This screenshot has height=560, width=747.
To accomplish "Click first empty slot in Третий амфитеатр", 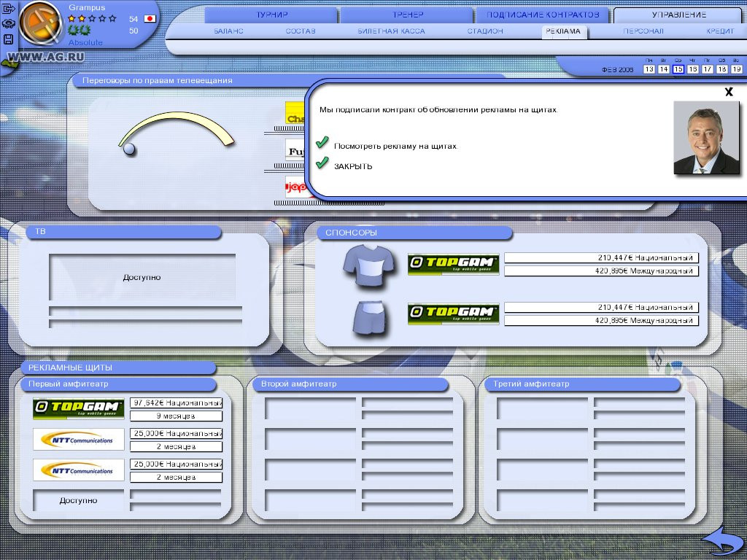I will pyautogui.click(x=543, y=408).
